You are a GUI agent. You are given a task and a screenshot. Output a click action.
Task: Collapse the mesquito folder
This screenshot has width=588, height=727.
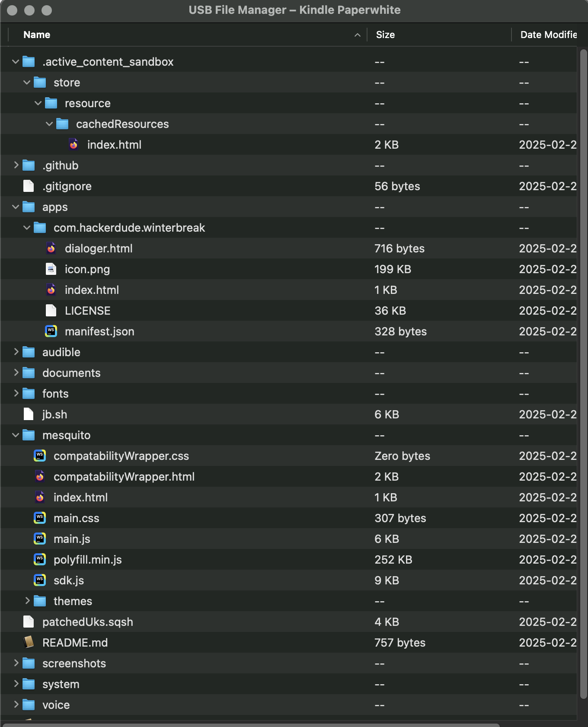(16, 435)
